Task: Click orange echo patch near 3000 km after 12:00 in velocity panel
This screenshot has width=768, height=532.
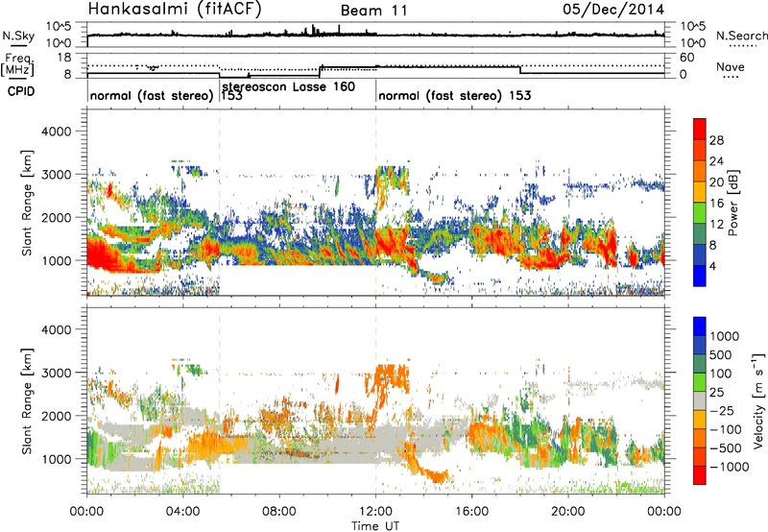Action: click(x=391, y=376)
